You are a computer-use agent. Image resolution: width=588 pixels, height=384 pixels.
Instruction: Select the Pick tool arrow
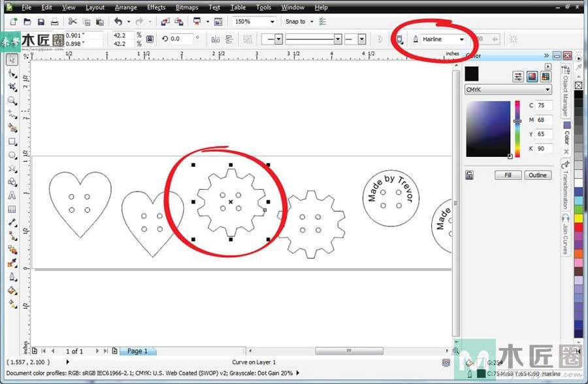pos(12,60)
